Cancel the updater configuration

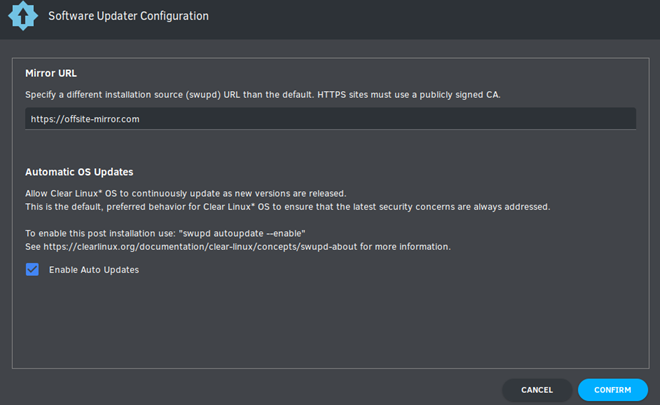click(537, 390)
